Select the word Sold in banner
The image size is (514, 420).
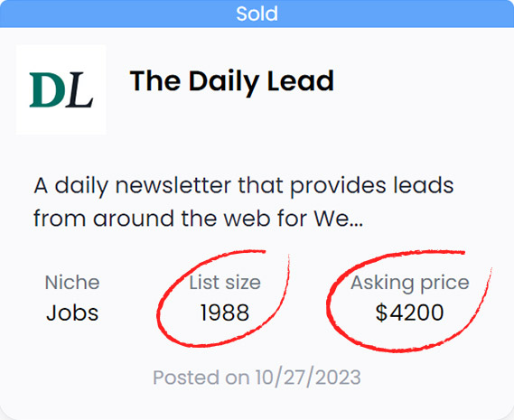[x=257, y=14]
